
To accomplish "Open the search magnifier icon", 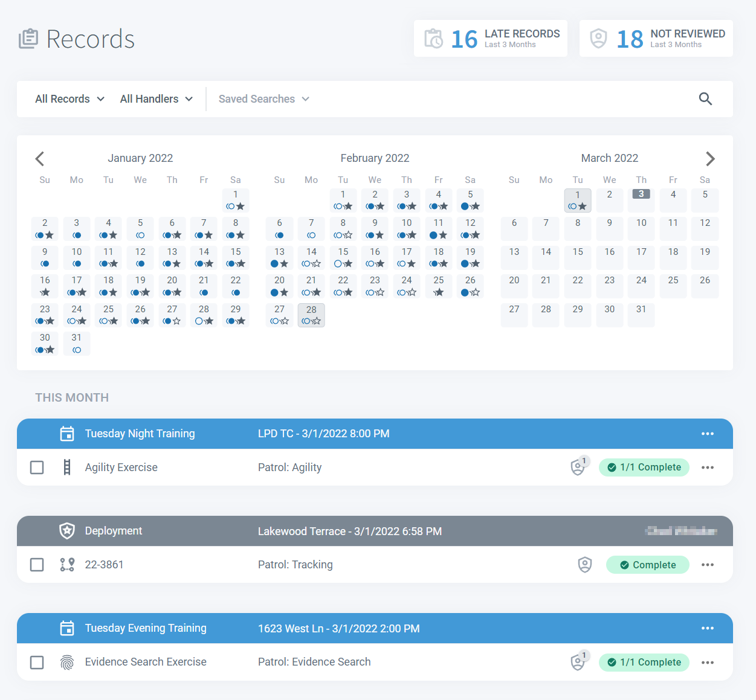I will pyautogui.click(x=705, y=99).
